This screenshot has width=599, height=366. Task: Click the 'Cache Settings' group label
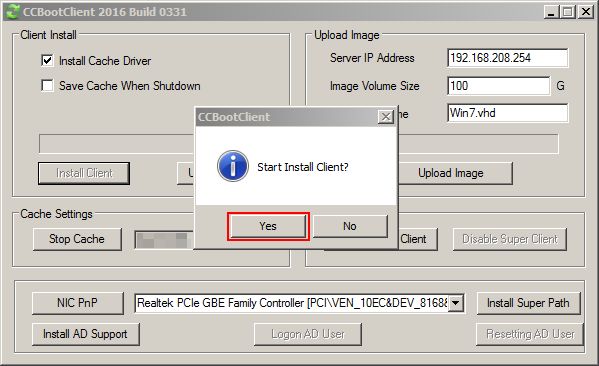[x=57, y=214]
